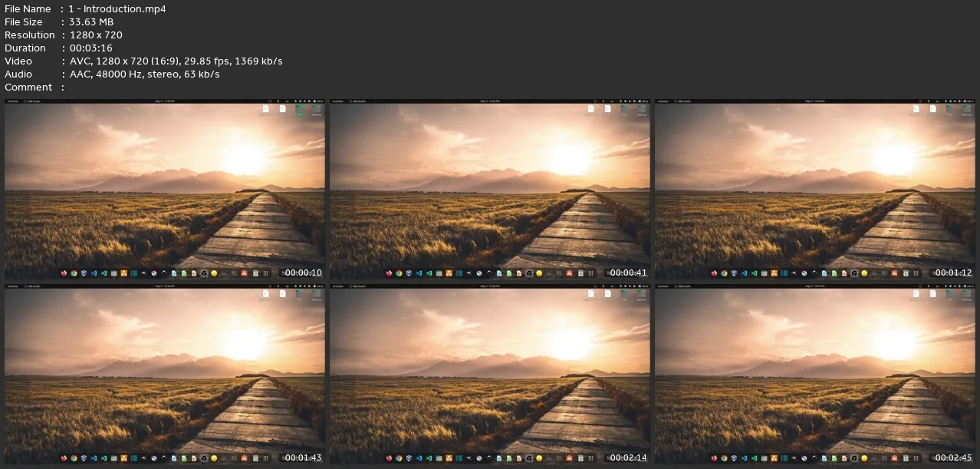This screenshot has height=469, width=980.
Task: Open the thumbnail stamped 00:02:14
Action: (490, 374)
